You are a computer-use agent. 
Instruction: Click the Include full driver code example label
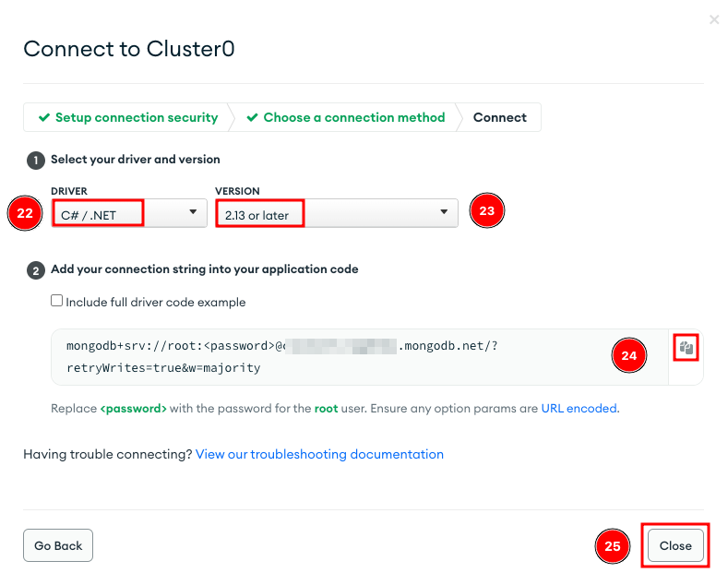(156, 303)
